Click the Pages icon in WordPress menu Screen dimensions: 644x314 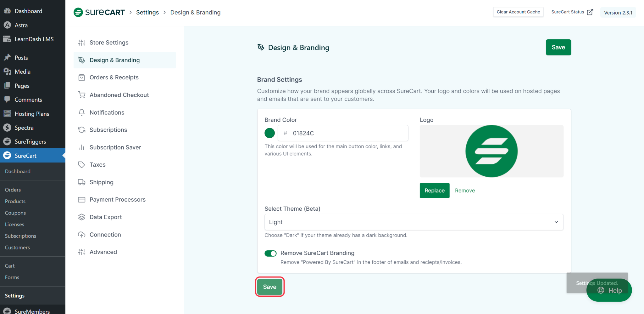coord(7,85)
